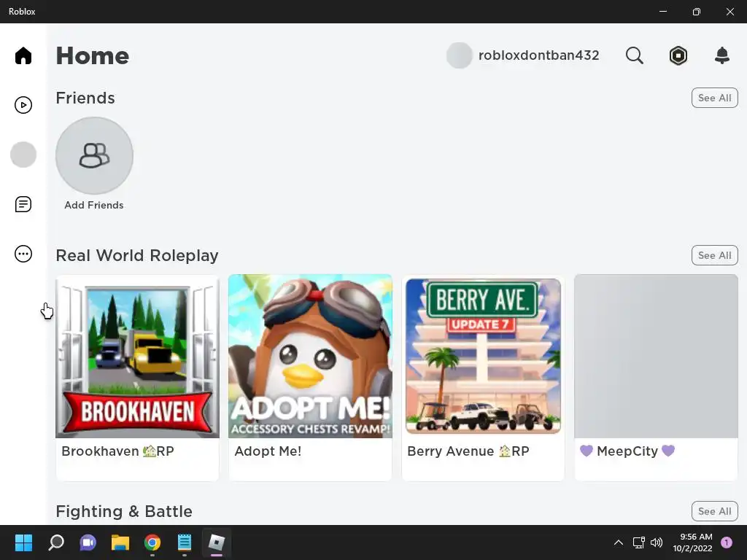Click the network icon in system tray
The height and width of the screenshot is (560, 747).
(x=638, y=542)
